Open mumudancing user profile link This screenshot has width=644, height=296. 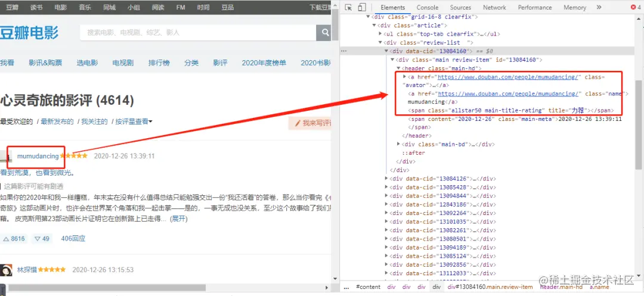(x=38, y=156)
